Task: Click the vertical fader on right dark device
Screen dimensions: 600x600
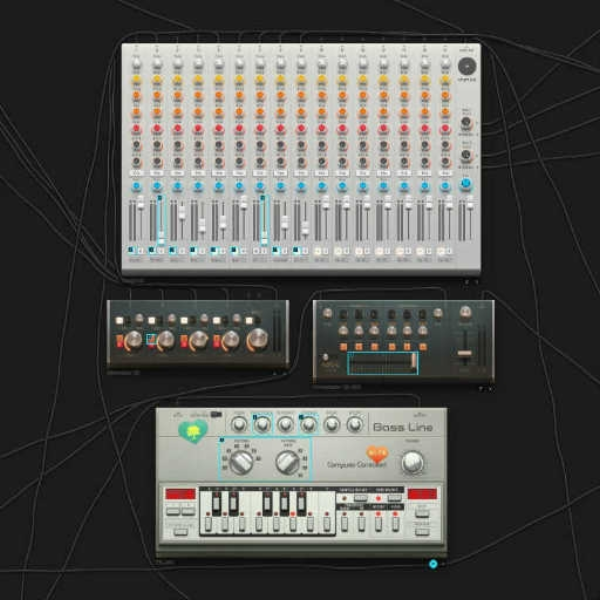Action: [465, 352]
